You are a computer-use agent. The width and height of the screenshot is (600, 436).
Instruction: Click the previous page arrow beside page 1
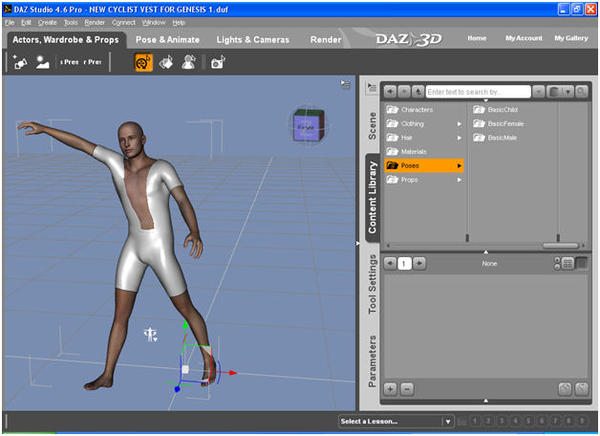coord(390,263)
